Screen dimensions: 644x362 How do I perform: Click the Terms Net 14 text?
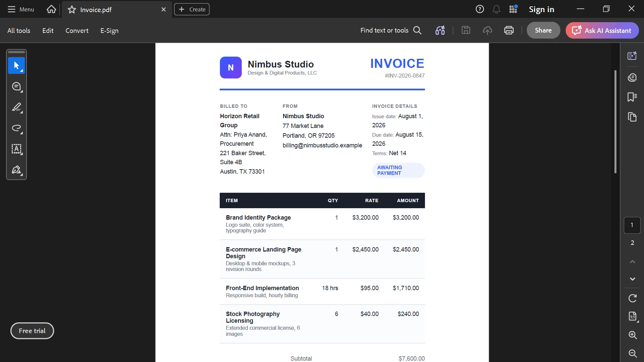(389, 153)
